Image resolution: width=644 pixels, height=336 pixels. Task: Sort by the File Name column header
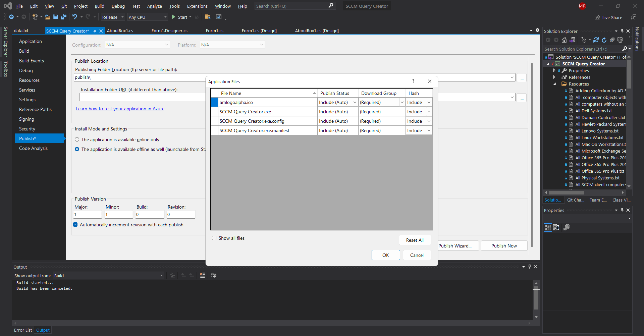268,93
